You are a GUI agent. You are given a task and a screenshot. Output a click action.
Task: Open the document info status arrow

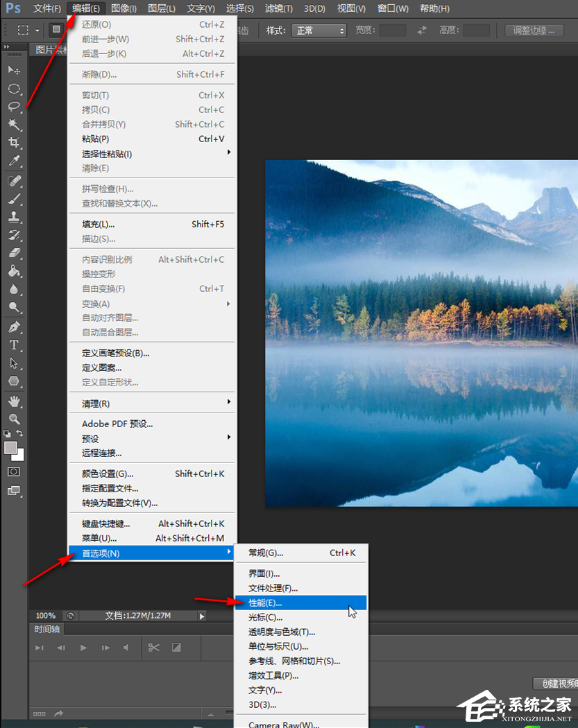[202, 616]
